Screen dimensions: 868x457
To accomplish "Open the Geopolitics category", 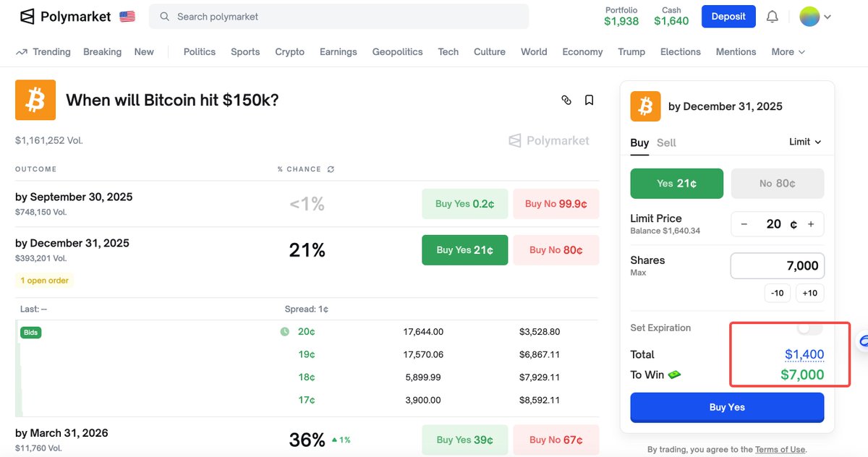I will coord(397,52).
